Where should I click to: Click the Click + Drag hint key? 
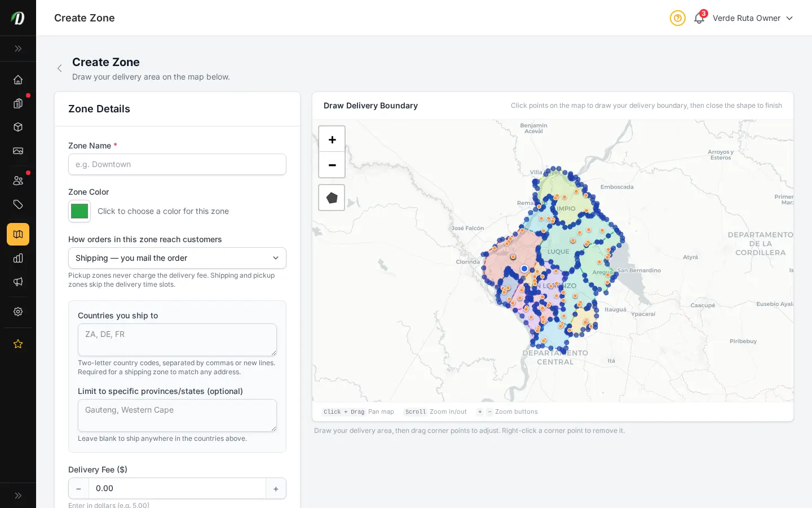coord(344,412)
